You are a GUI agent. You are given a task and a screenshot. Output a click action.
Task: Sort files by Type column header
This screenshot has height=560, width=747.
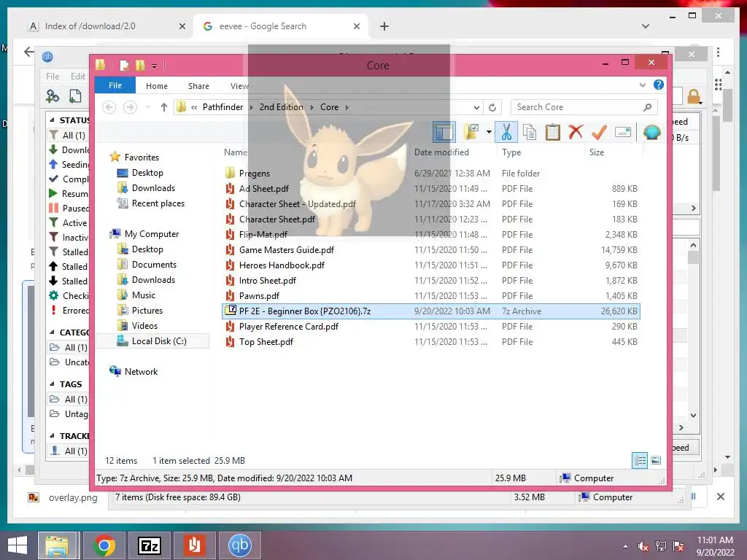tap(511, 152)
